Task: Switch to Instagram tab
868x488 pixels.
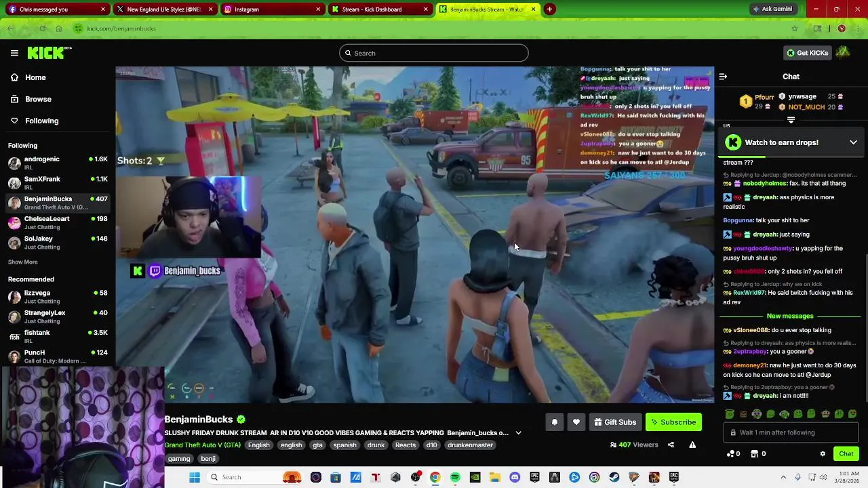Action: tap(271, 9)
